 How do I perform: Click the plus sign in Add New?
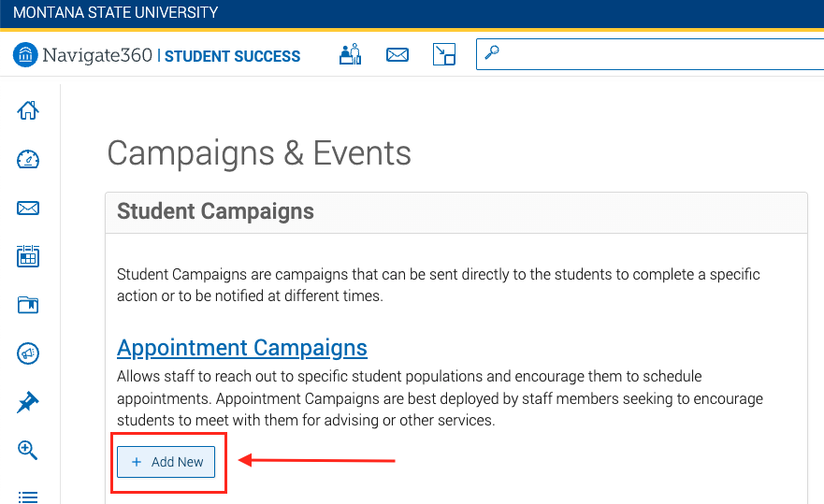(137, 462)
